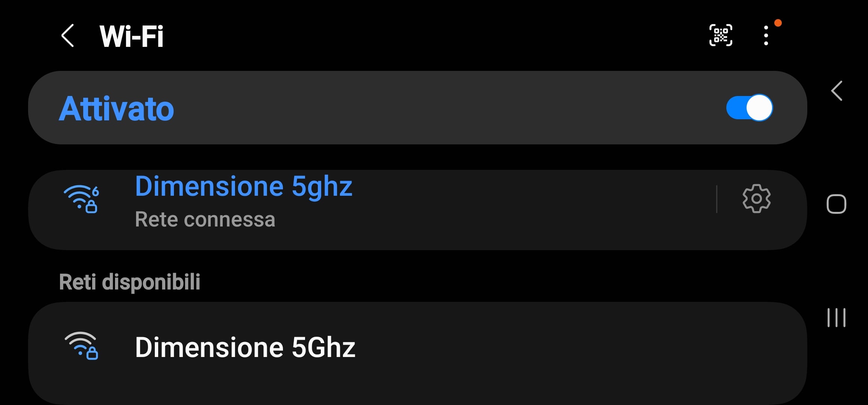Screen dimensions: 868x405
Task: Open recent apps with three-bar button
Action: (837, 318)
